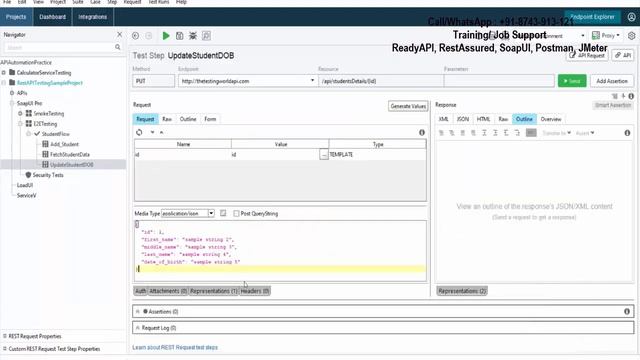Collapse the Assertions section
640x360 pixels.
coord(138,311)
